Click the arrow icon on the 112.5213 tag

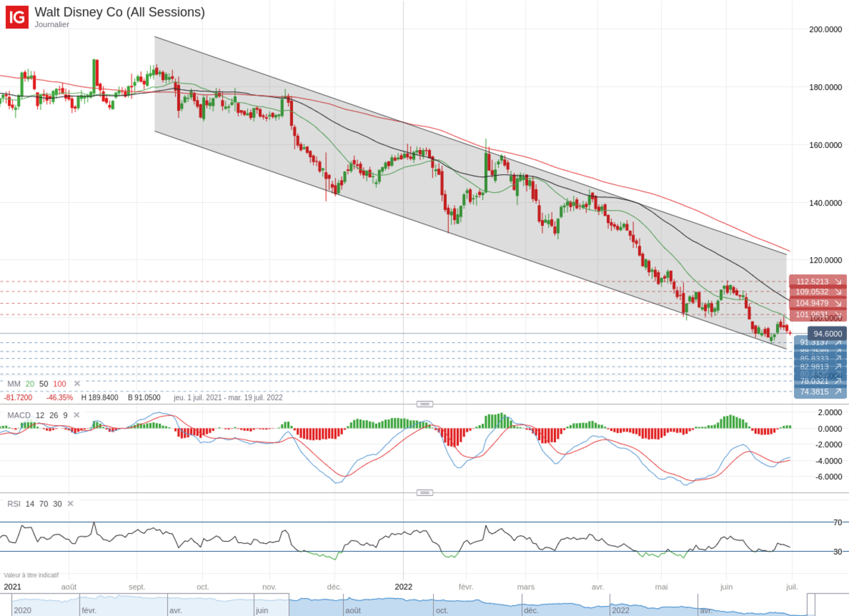838,281
